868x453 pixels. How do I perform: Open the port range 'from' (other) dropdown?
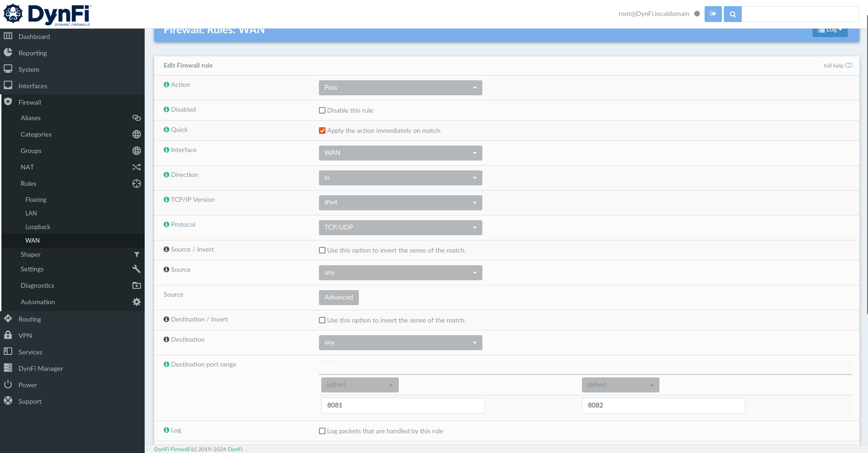pos(360,385)
